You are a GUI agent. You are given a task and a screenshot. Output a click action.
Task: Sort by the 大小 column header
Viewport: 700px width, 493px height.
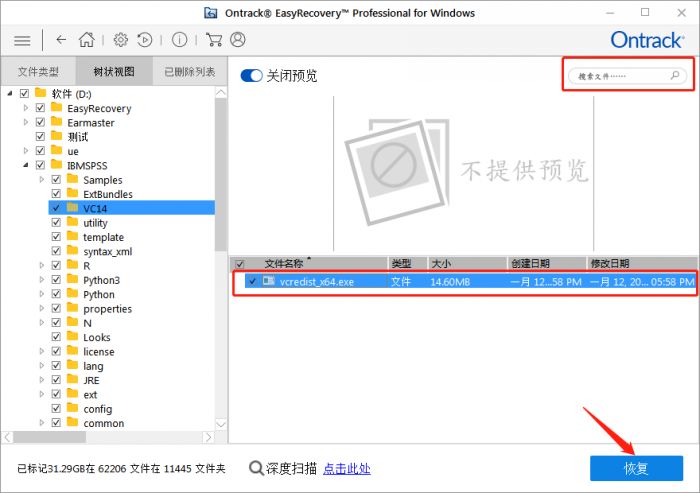click(467, 263)
